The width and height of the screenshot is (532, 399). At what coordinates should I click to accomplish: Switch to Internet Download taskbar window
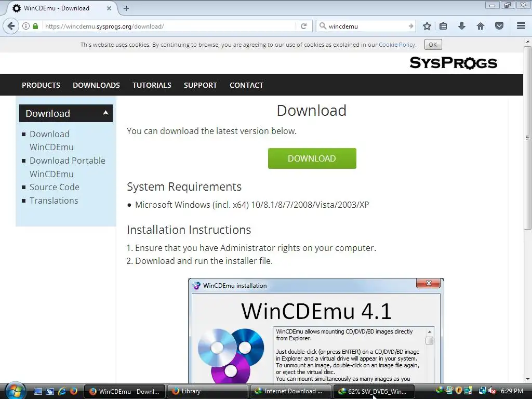tap(290, 391)
